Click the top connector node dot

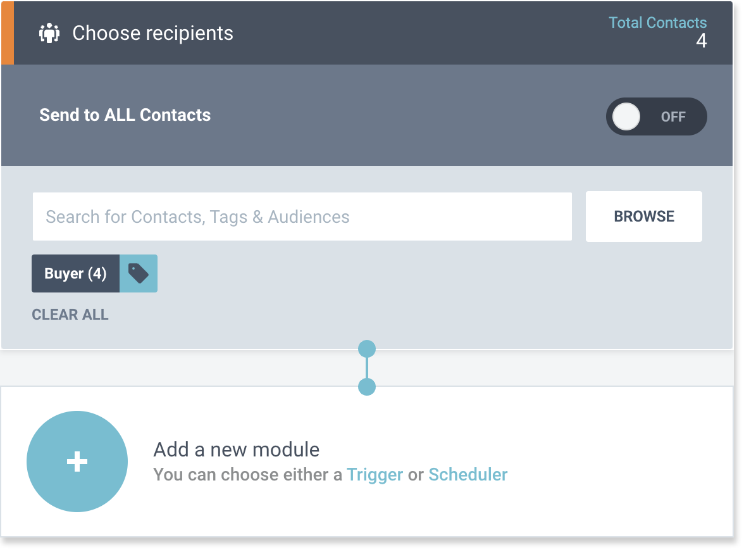tap(367, 349)
